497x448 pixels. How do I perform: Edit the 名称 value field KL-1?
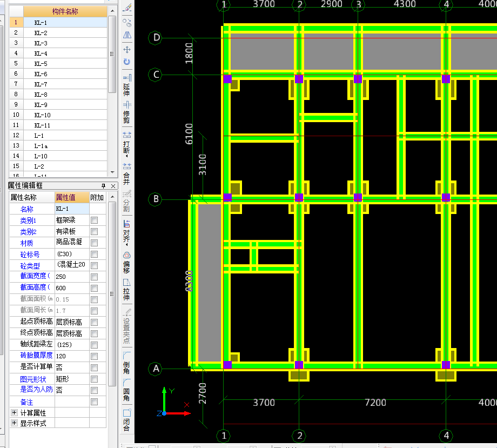72,209
